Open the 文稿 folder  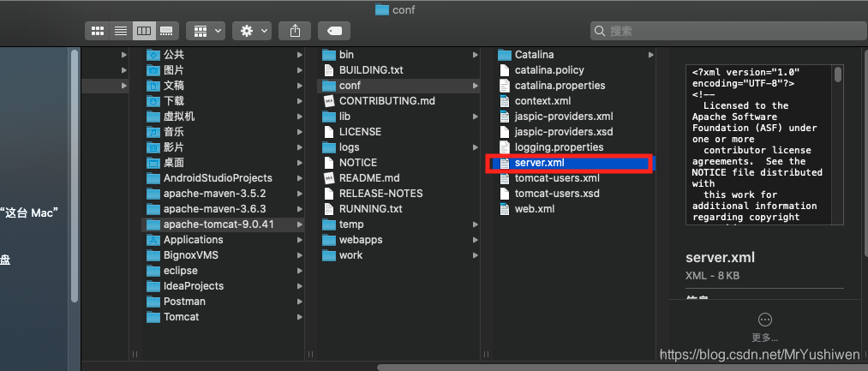(223, 86)
